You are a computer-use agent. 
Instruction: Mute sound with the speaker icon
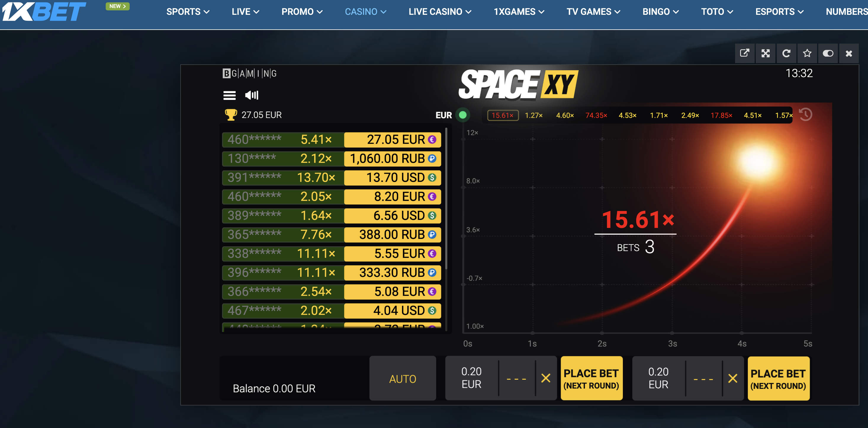click(x=251, y=95)
